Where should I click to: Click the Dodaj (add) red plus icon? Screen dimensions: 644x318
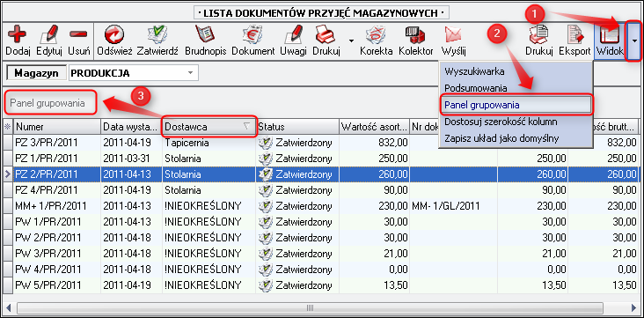tap(17, 35)
